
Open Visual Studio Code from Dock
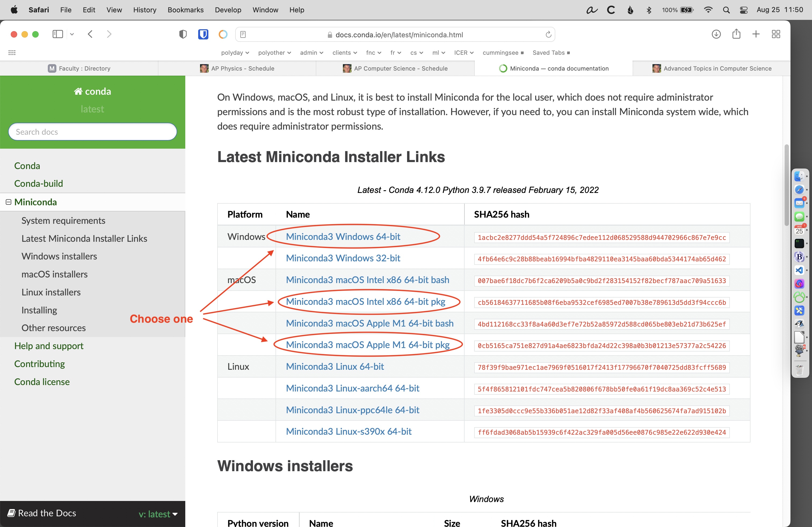pos(799,270)
